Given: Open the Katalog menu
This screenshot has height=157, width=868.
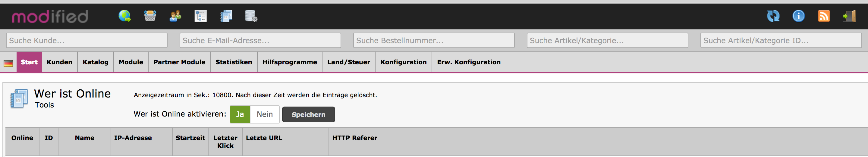Looking at the screenshot, I should pyautogui.click(x=95, y=62).
